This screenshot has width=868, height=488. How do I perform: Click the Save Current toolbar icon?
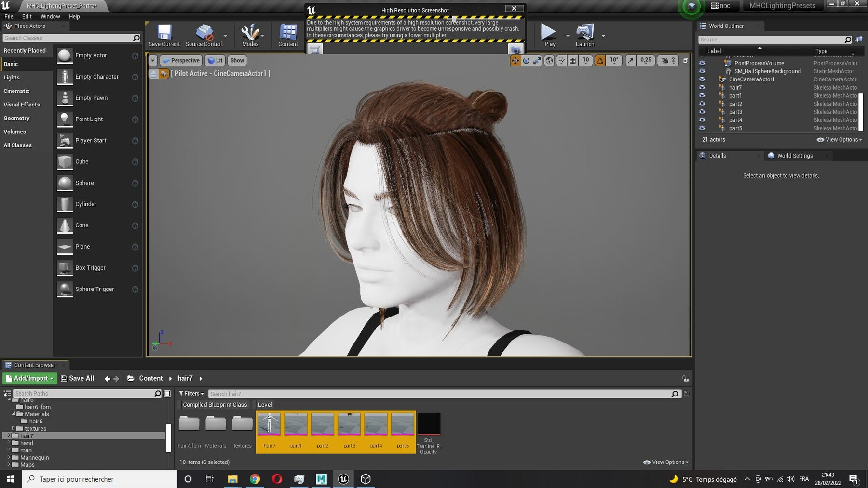coord(164,35)
